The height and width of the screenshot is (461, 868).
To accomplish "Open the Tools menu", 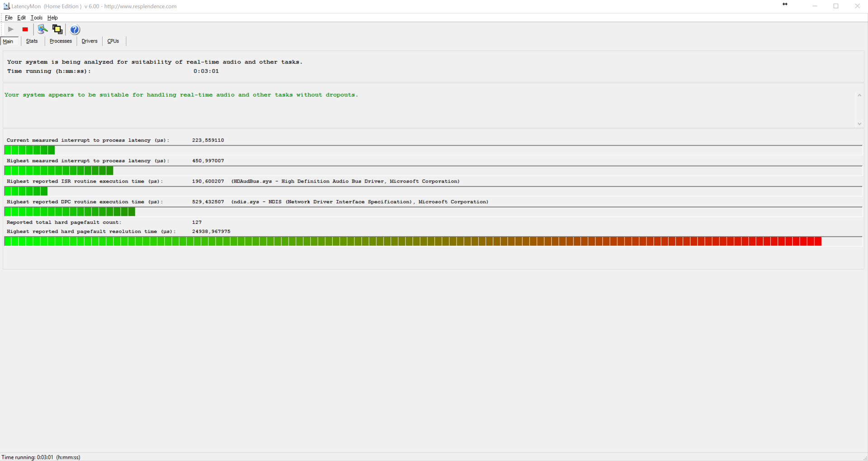I will click(36, 18).
